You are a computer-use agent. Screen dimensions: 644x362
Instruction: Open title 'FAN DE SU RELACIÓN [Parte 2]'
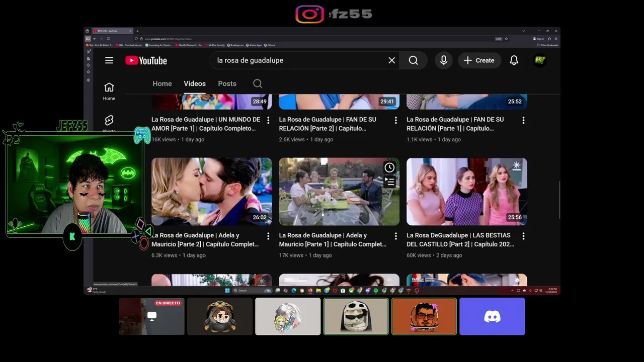[328, 124]
